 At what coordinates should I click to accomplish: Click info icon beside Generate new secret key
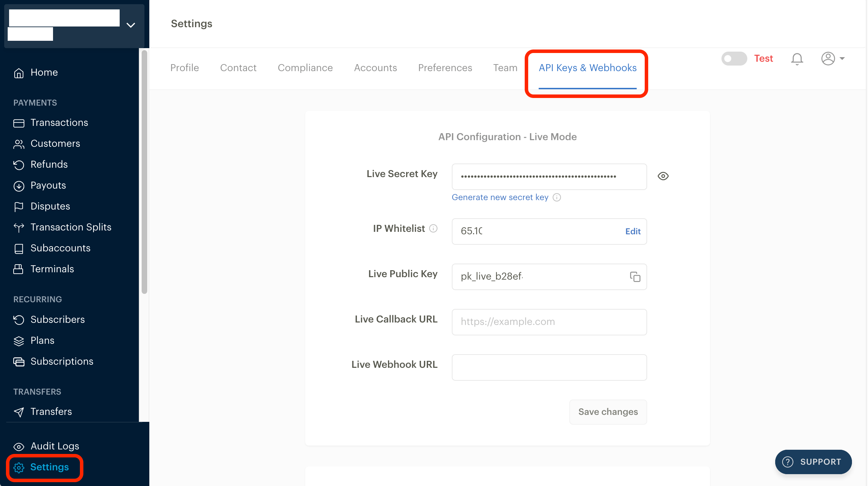point(557,197)
